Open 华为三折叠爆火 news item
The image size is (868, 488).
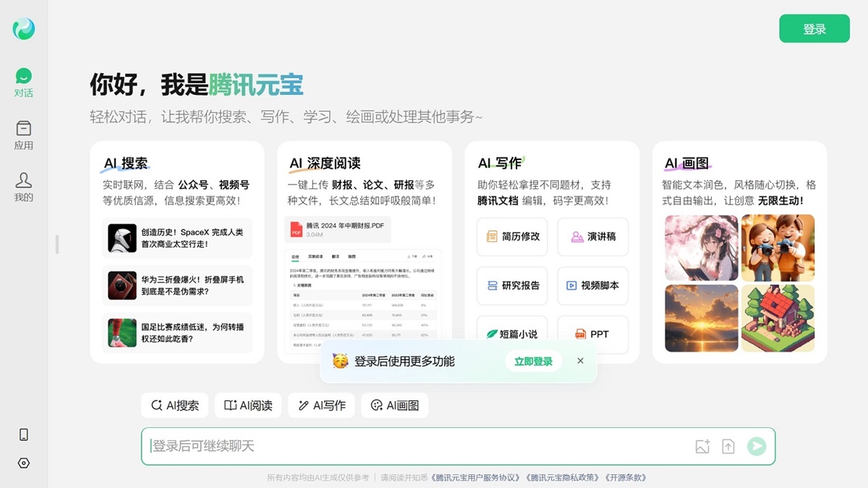tap(178, 285)
